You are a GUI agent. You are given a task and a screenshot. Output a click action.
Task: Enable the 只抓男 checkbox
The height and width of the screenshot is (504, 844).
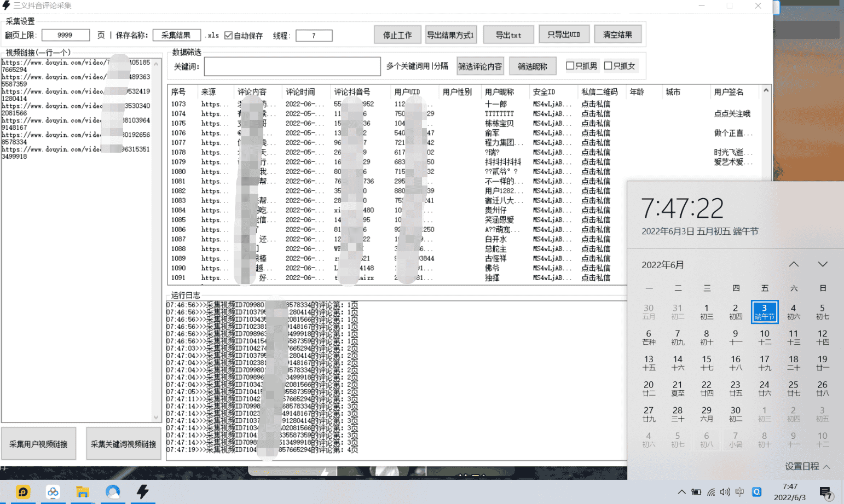pyautogui.click(x=570, y=66)
